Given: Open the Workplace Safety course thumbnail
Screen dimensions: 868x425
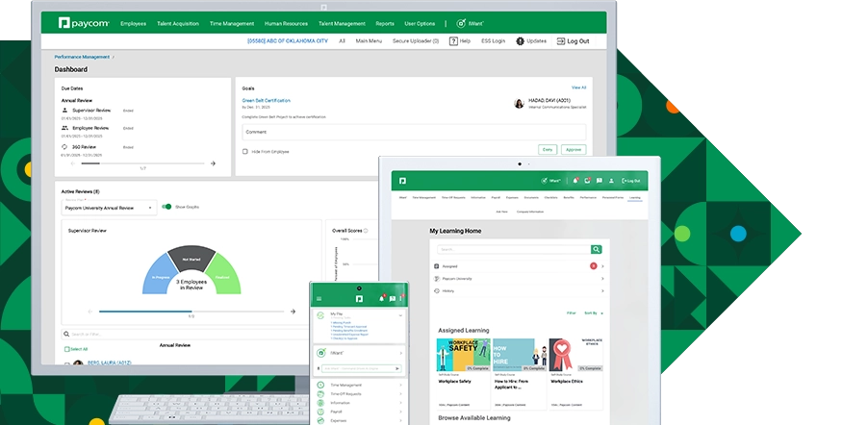Looking at the screenshot, I should pos(463,355).
